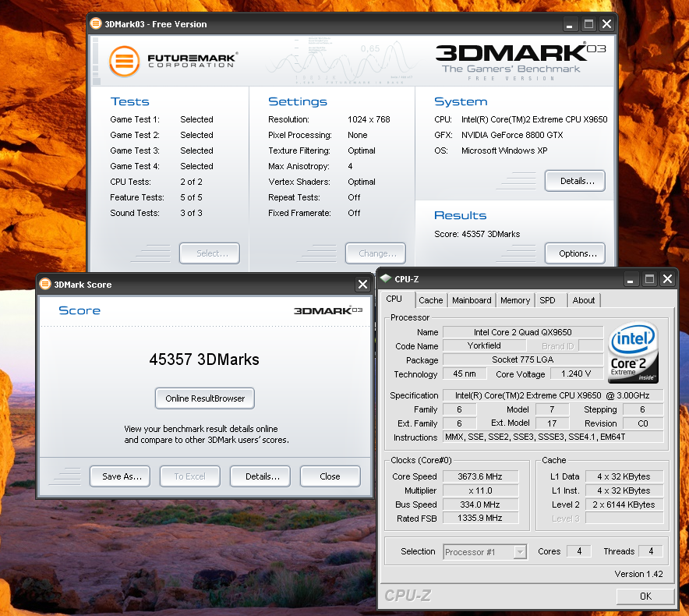Open system Details... in 3DMark03 System section

pyautogui.click(x=575, y=181)
